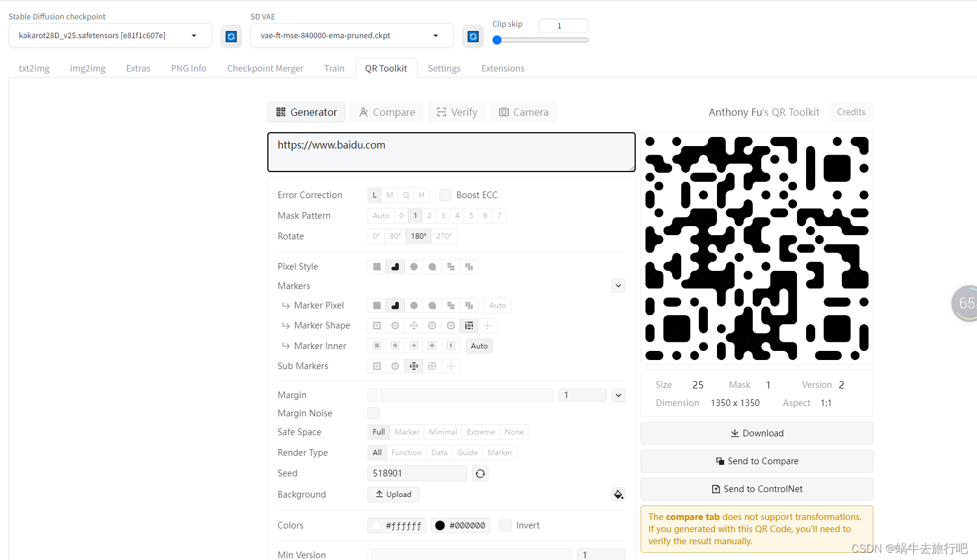Select octagon Marker Shape
The height and width of the screenshot is (560, 977).
(x=451, y=325)
